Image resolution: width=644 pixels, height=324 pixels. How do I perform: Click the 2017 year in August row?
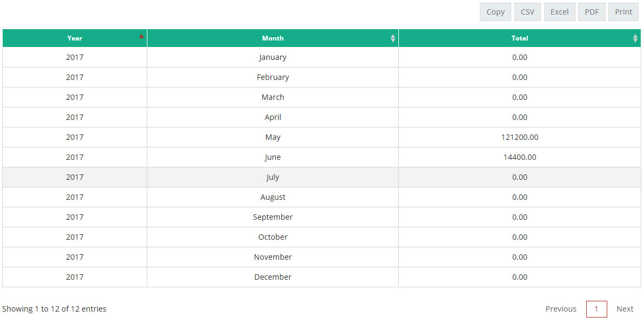(x=74, y=197)
